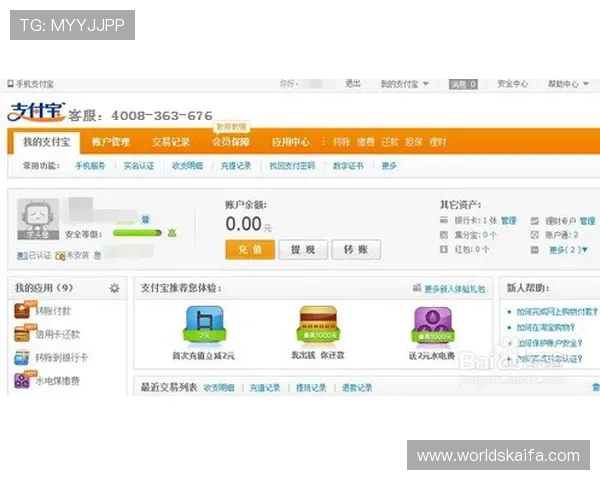
Task: Click the 支付宝 logo
Action: [36, 112]
